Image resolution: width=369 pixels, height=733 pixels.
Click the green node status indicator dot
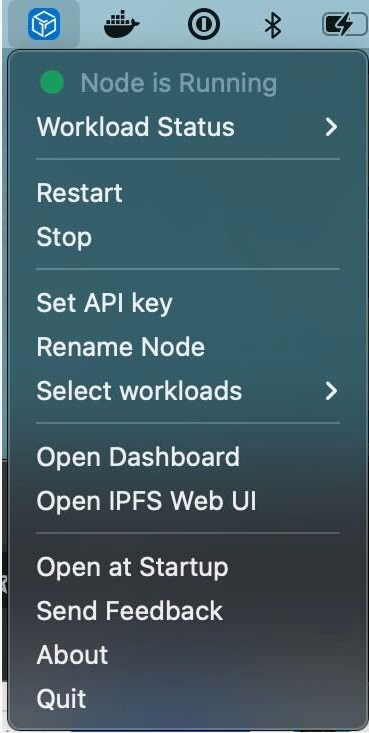[52, 83]
